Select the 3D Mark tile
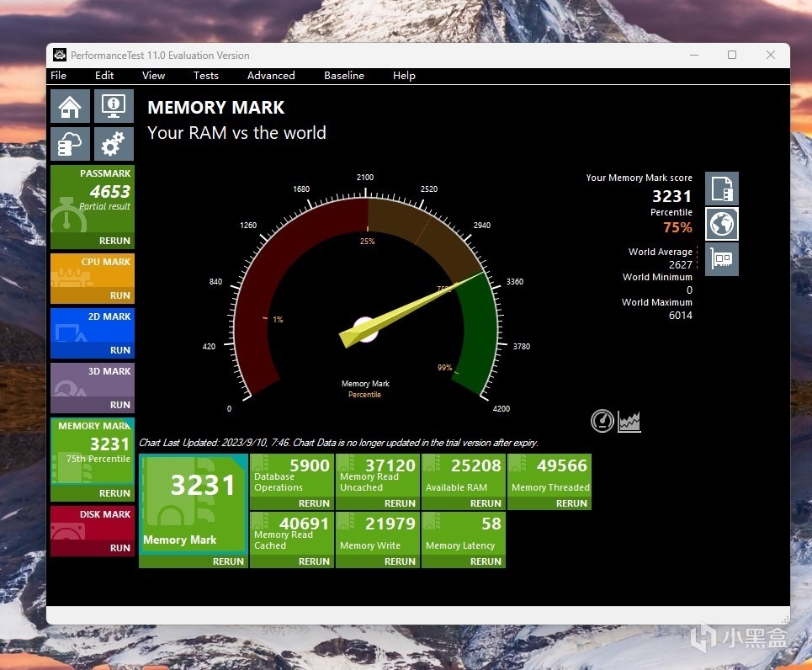This screenshot has width=812, height=670. click(93, 380)
